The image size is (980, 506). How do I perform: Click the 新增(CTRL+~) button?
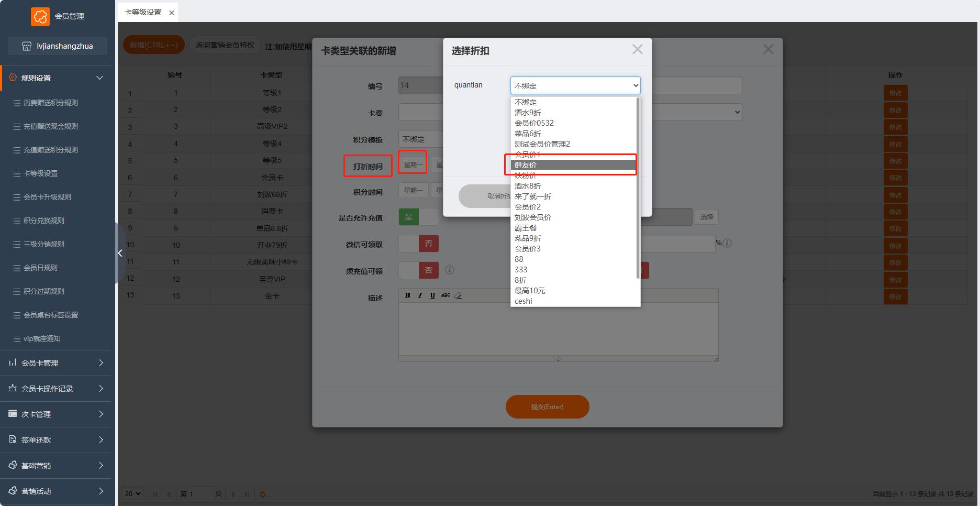point(154,45)
